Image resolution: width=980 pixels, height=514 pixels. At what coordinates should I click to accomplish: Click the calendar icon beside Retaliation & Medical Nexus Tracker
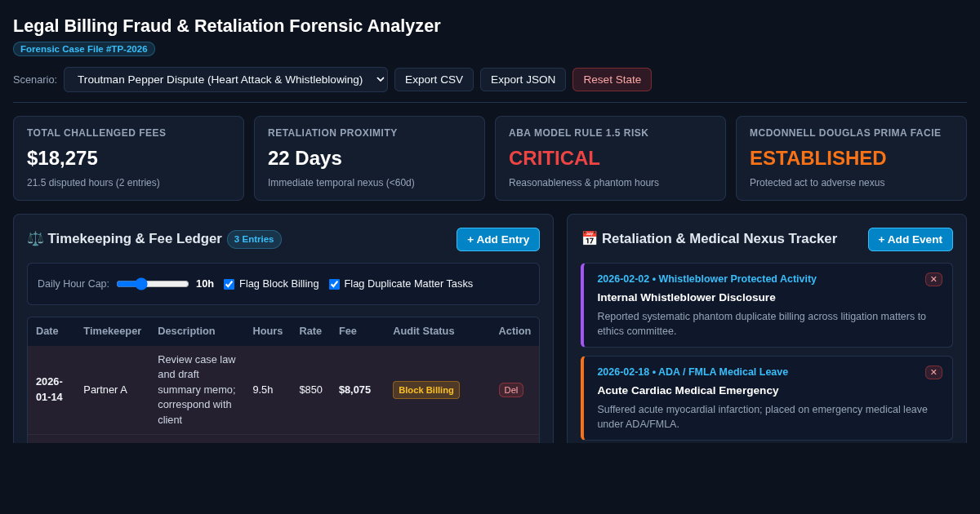[590, 239]
